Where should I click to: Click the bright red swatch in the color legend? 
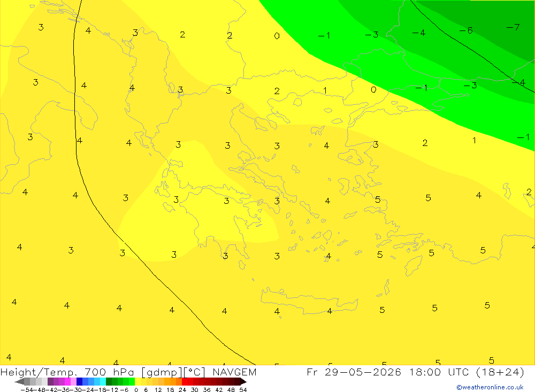185,382
